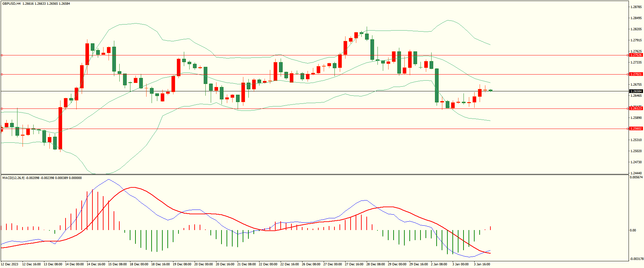Screen dimensions: 644x268
Task: Select the 1.27021 horizontal line price tag
Action: (x=636, y=74)
